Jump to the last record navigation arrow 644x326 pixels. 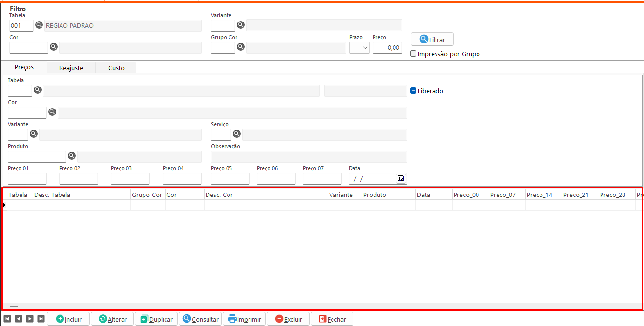click(x=41, y=319)
